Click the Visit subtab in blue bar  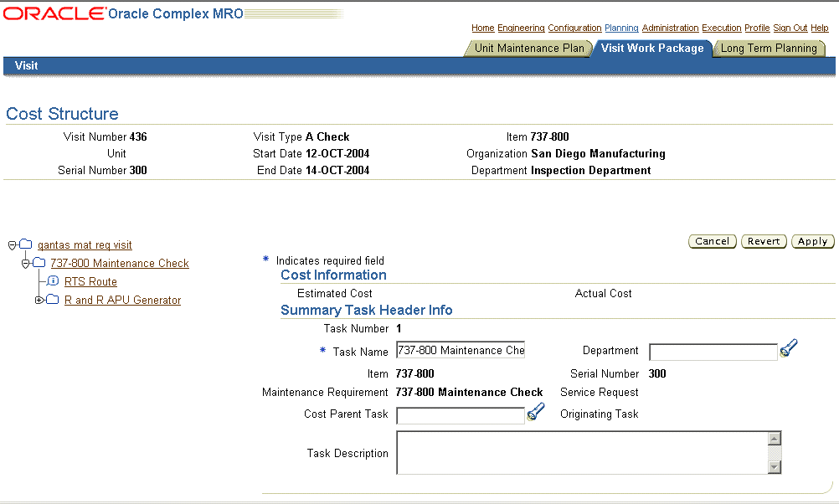click(x=26, y=66)
